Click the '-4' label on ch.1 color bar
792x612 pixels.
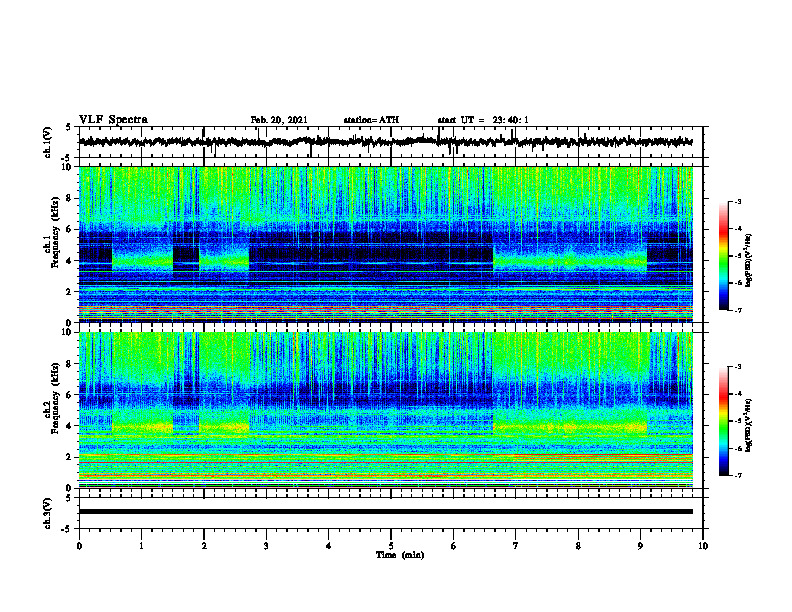point(738,229)
